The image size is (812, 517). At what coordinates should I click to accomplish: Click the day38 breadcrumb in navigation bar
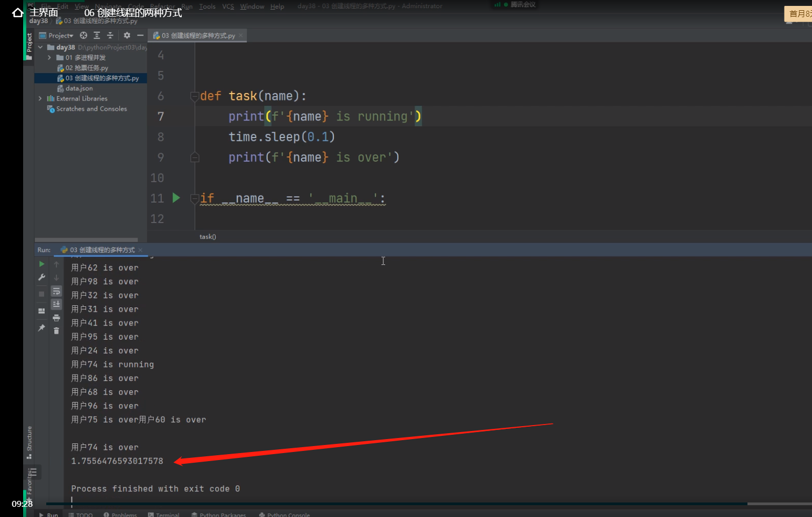pyautogui.click(x=39, y=21)
